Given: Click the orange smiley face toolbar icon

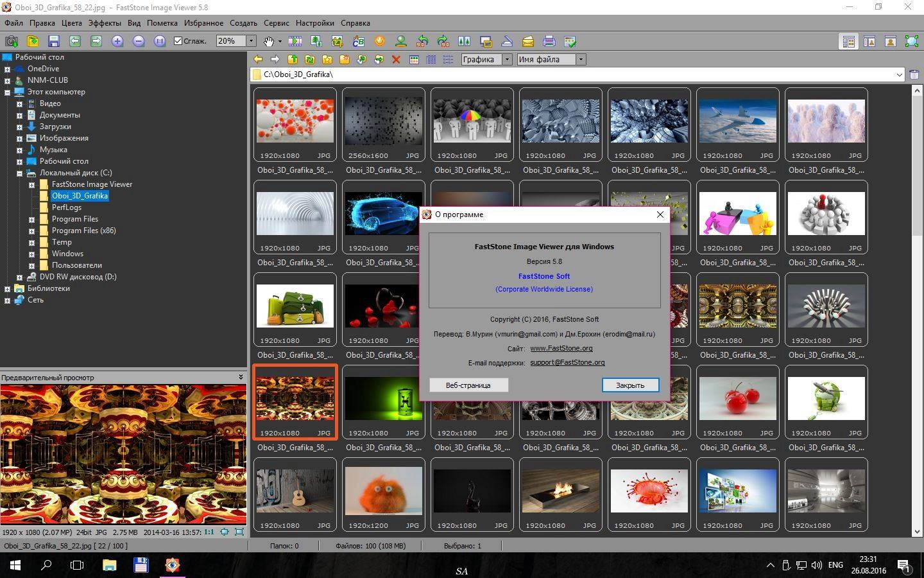Looking at the screenshot, I should coord(380,41).
